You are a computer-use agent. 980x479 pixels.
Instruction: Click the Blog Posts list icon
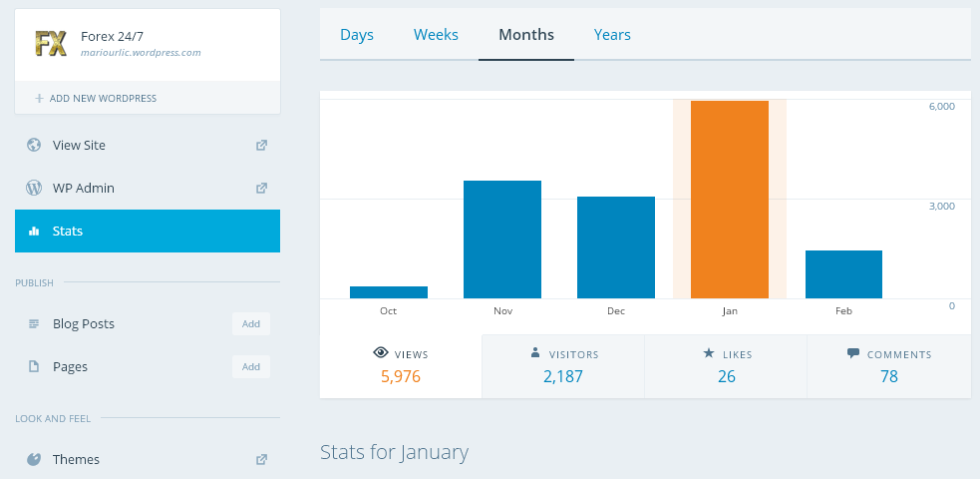34,323
